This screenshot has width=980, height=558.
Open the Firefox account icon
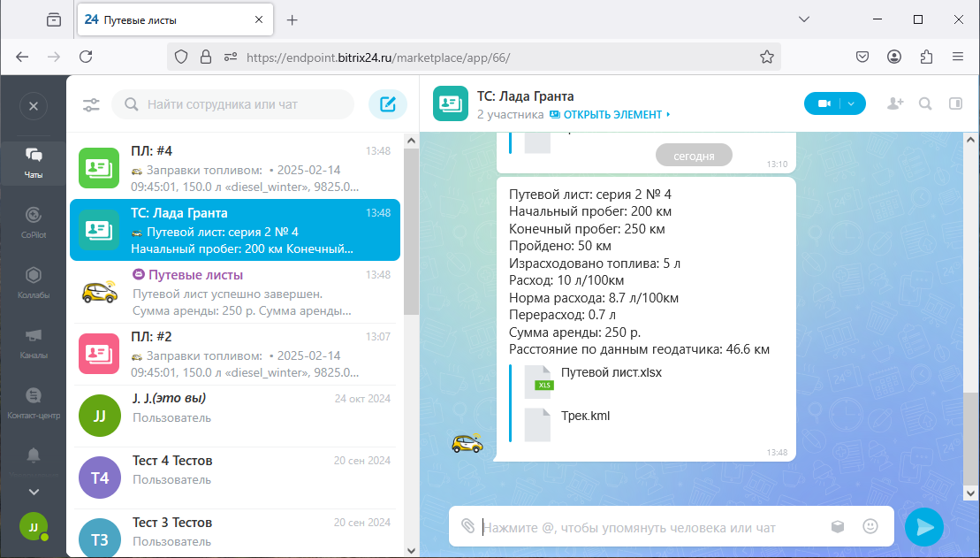[x=894, y=57]
